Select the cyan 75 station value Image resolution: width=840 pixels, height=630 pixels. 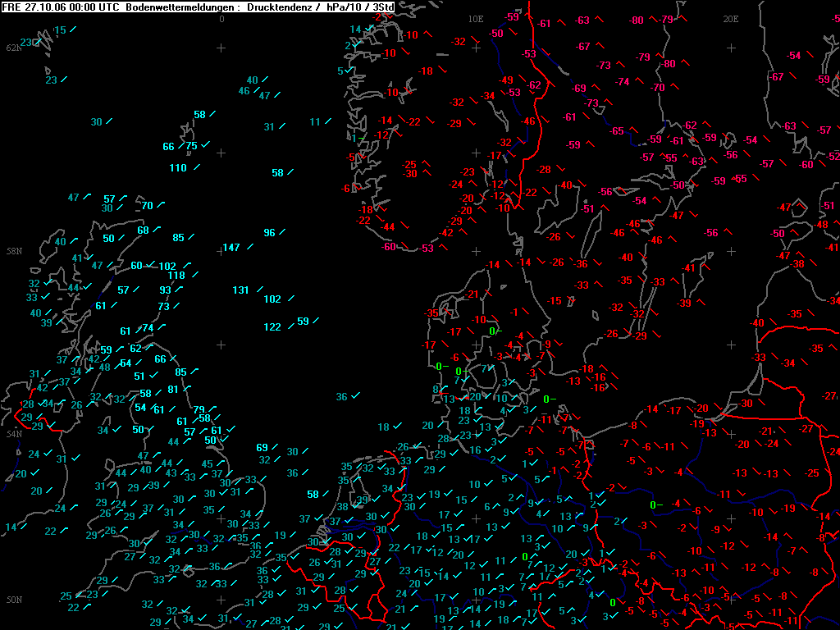[x=191, y=146]
